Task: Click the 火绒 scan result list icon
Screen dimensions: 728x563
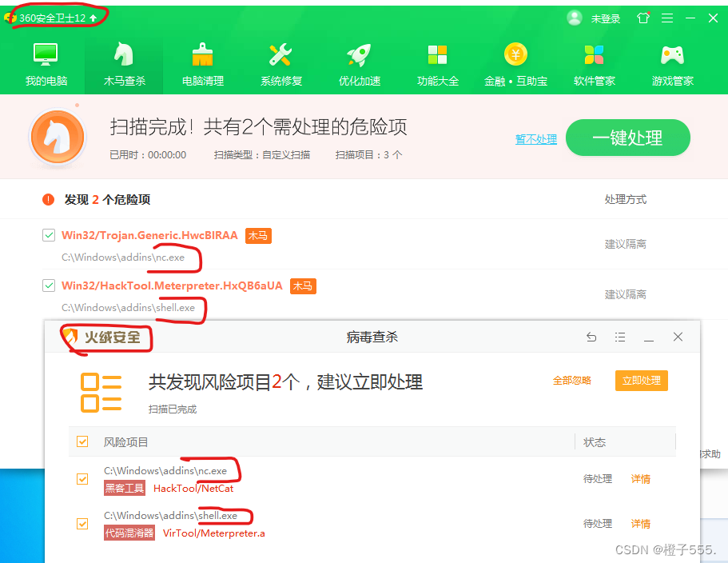Action: click(101, 392)
